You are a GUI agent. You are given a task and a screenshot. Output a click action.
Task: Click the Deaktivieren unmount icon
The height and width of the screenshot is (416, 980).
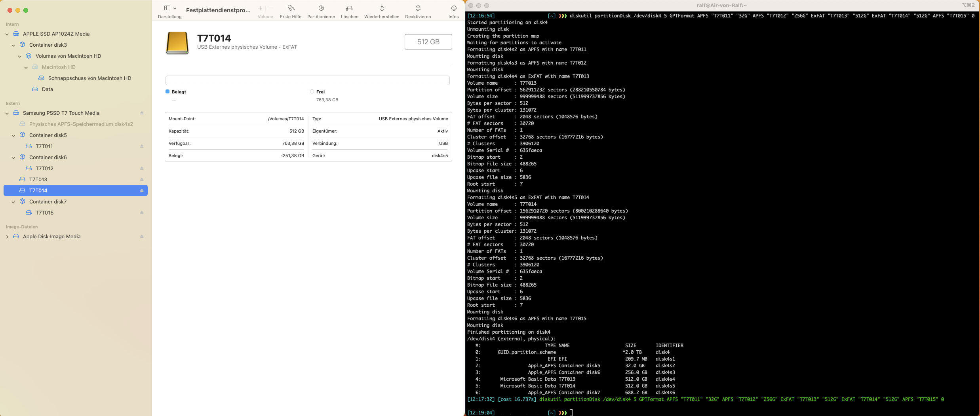tap(418, 8)
